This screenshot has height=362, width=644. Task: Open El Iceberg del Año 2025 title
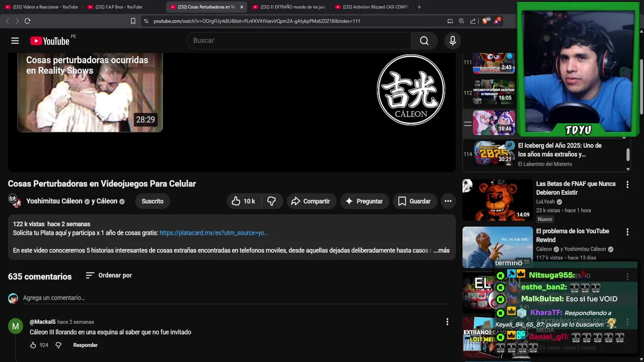(x=560, y=150)
